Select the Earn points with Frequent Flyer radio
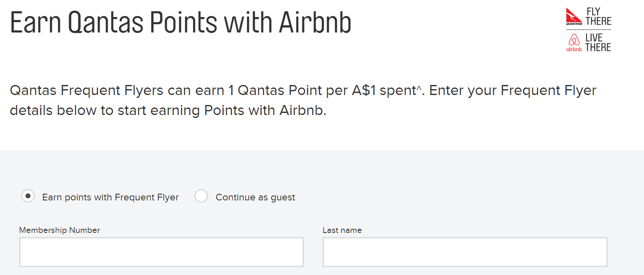The image size is (644, 275). pos(28,196)
